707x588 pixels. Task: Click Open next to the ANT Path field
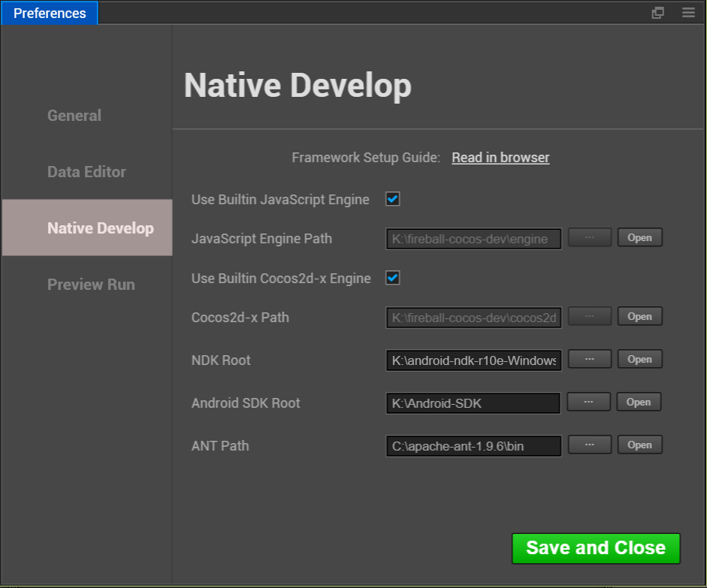point(639,445)
